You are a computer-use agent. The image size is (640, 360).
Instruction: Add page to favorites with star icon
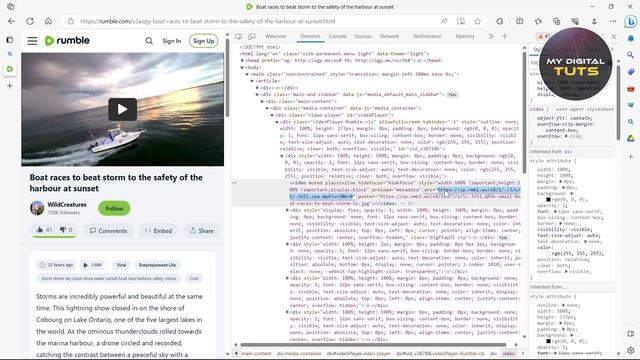coord(477,21)
